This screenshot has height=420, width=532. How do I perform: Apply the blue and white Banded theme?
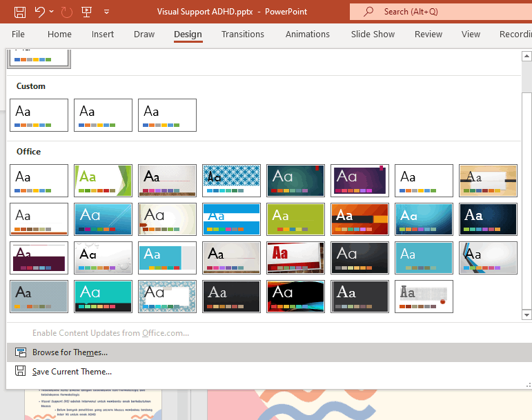(231, 219)
